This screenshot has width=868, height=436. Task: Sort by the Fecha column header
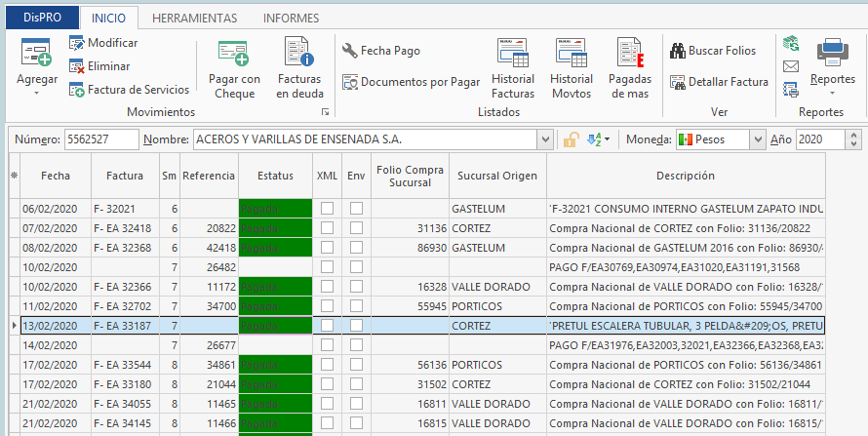(x=56, y=176)
